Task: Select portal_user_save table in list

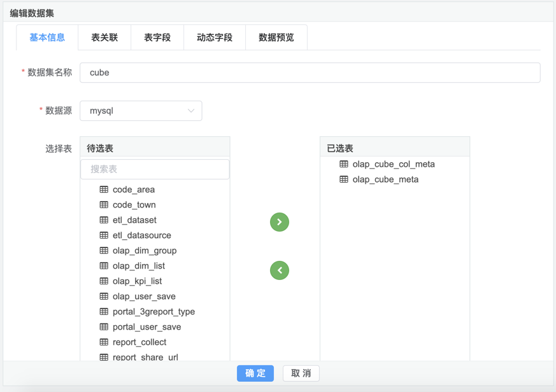Action: (146, 327)
